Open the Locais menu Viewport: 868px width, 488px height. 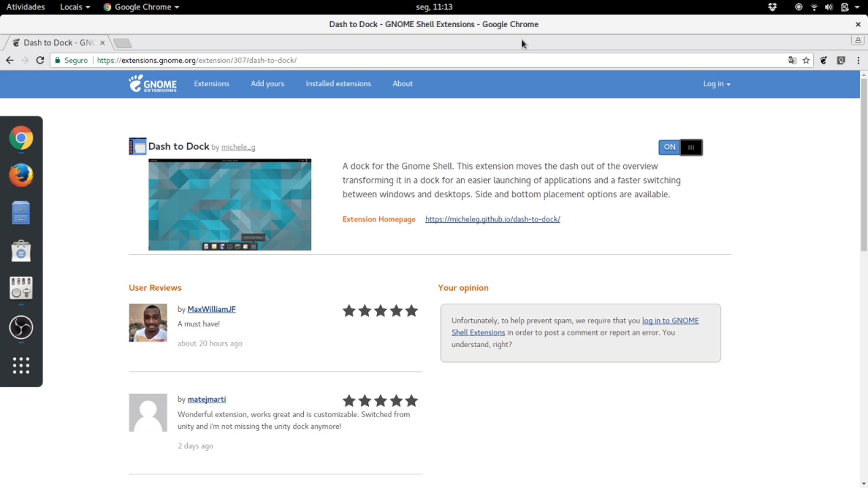75,7
